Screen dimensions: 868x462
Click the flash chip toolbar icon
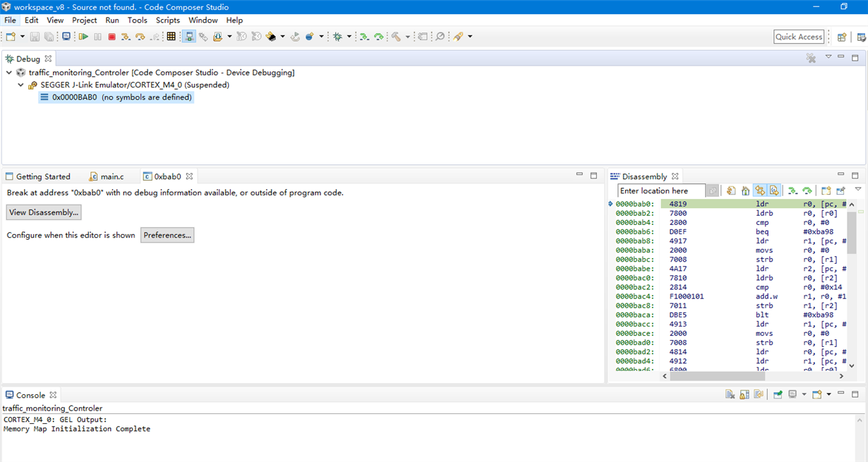coord(271,37)
